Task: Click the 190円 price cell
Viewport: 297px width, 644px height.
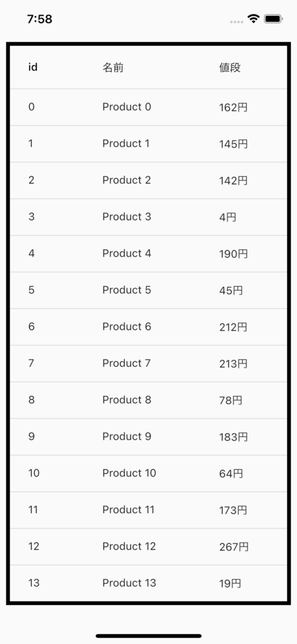Action: (234, 254)
